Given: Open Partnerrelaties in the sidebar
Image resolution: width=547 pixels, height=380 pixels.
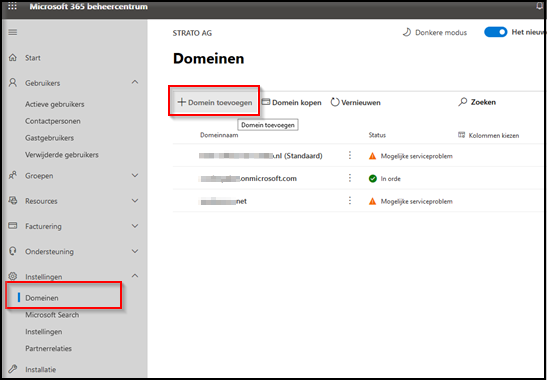Looking at the screenshot, I should (x=48, y=348).
